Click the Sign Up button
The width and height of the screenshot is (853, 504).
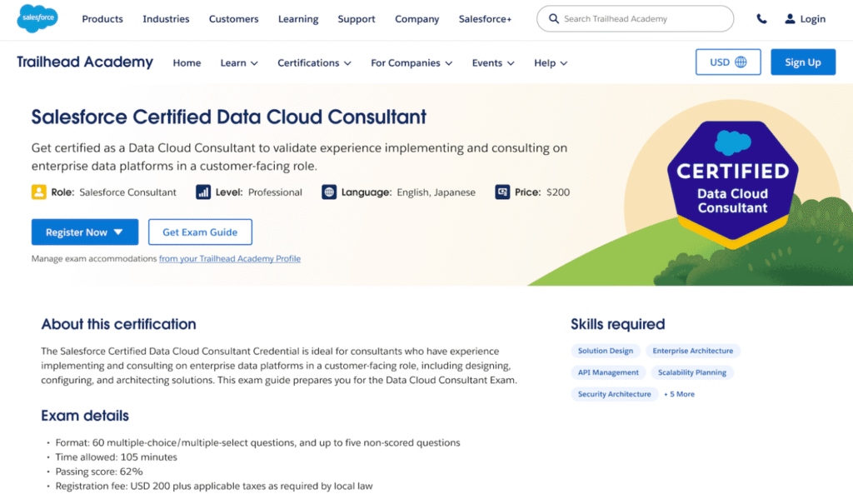802,61
